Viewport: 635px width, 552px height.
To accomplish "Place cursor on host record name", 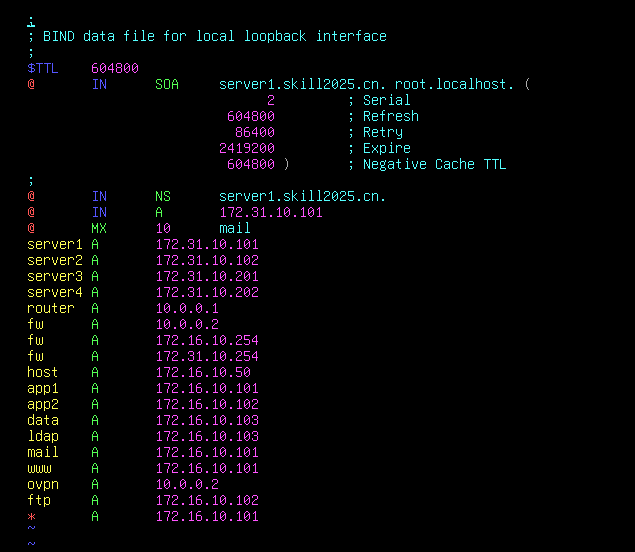I will coord(43,372).
